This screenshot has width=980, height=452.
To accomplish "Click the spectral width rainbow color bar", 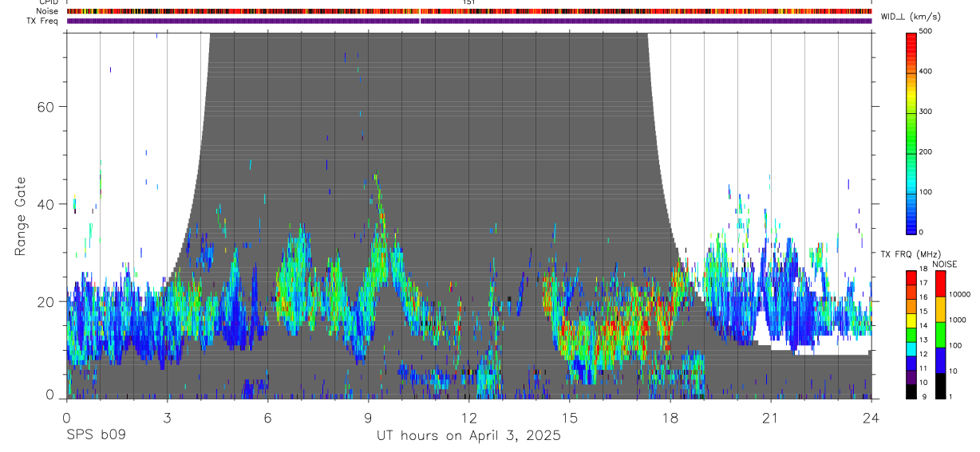I will coord(912,132).
